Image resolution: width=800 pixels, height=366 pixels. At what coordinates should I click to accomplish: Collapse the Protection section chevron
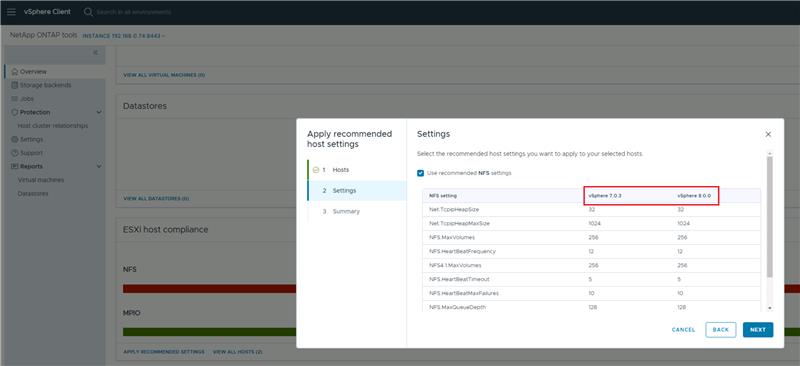(99, 112)
